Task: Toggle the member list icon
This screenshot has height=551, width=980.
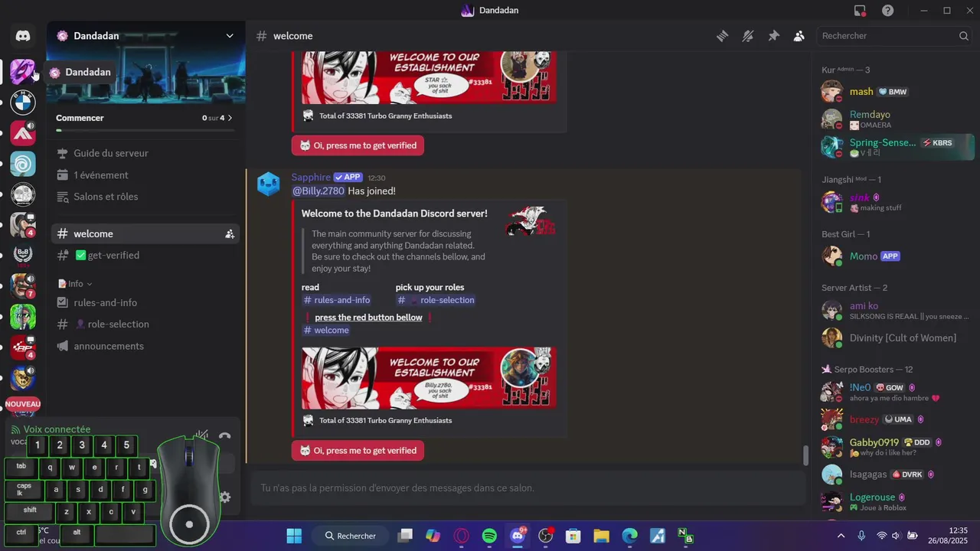Action: click(799, 36)
